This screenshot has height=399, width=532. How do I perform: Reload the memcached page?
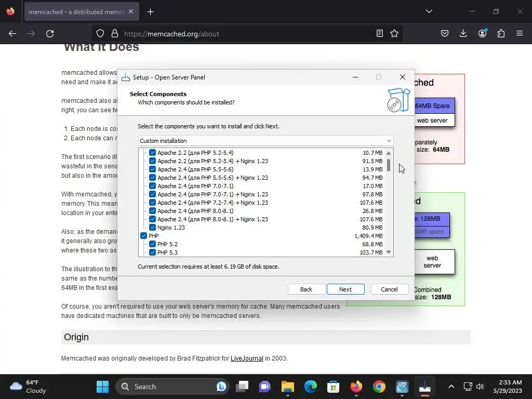pos(50,34)
